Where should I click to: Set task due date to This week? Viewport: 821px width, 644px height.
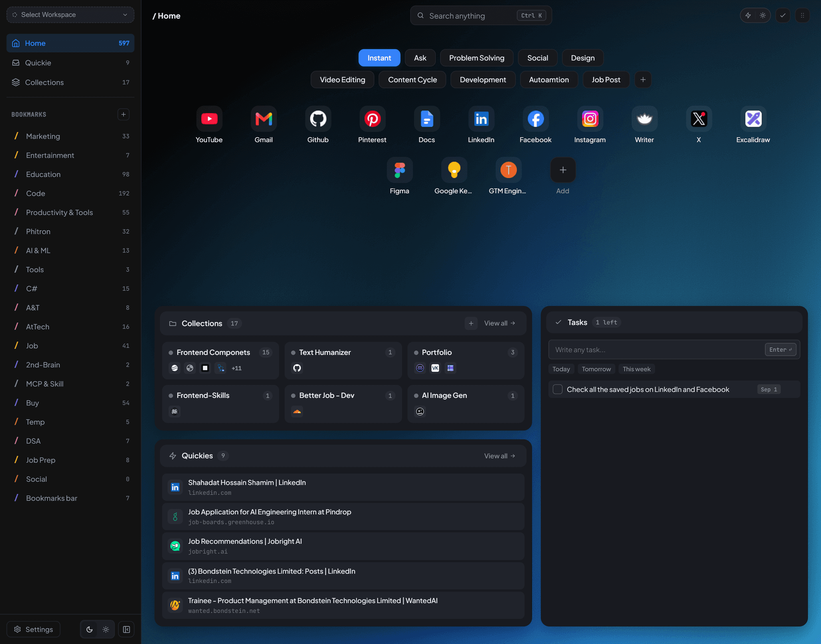pyautogui.click(x=637, y=369)
